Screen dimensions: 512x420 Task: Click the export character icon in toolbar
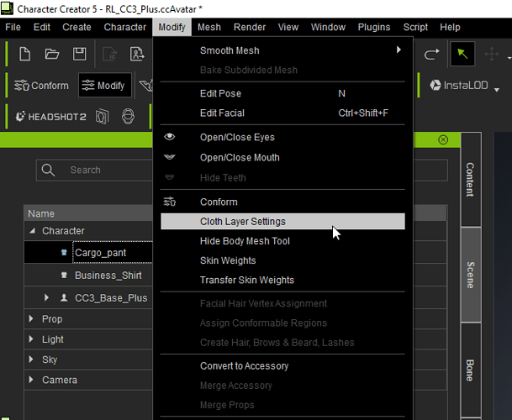pos(137,54)
